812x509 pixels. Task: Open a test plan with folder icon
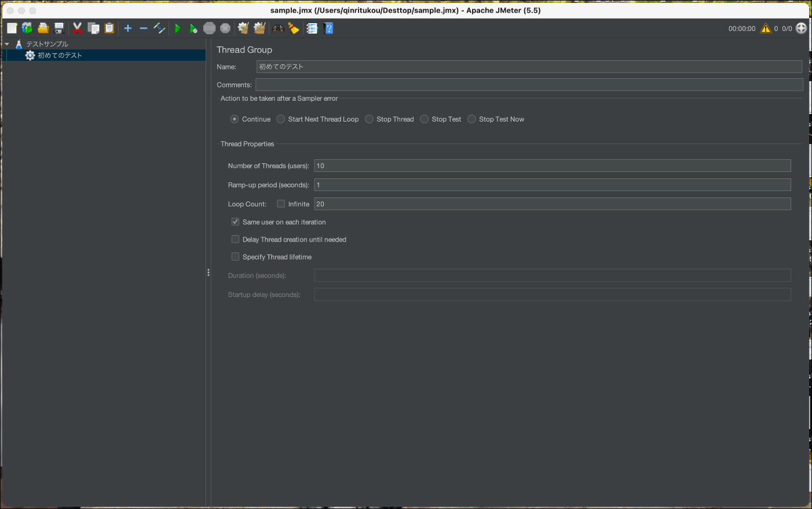pyautogui.click(x=43, y=28)
